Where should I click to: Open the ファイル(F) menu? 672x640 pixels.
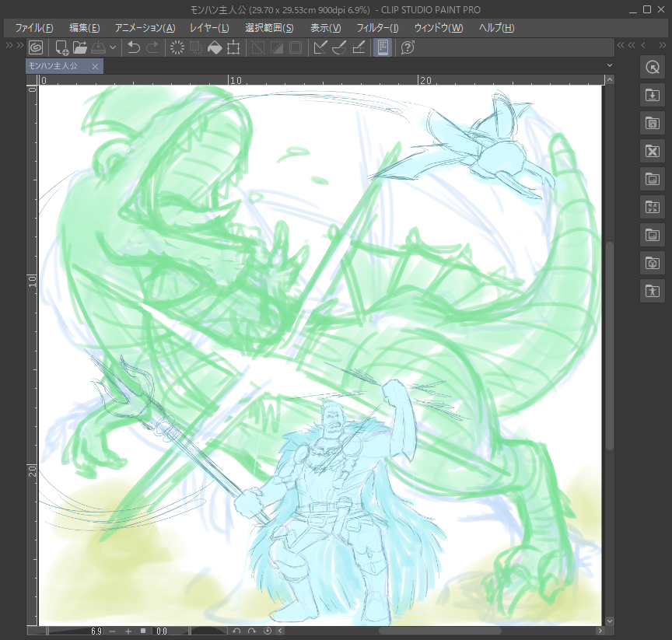[x=34, y=28]
